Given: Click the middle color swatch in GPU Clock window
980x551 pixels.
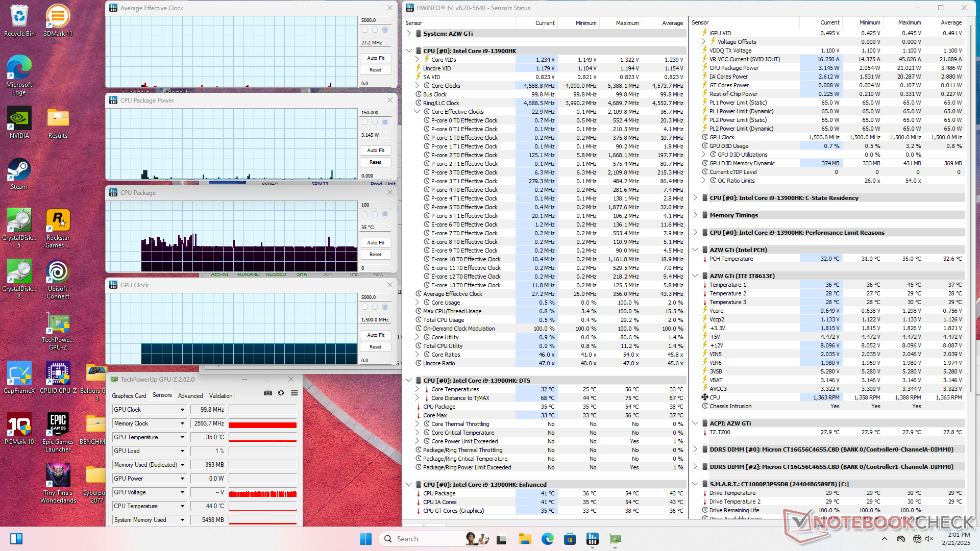Looking at the screenshot, I should pyautogui.click(x=375, y=307).
